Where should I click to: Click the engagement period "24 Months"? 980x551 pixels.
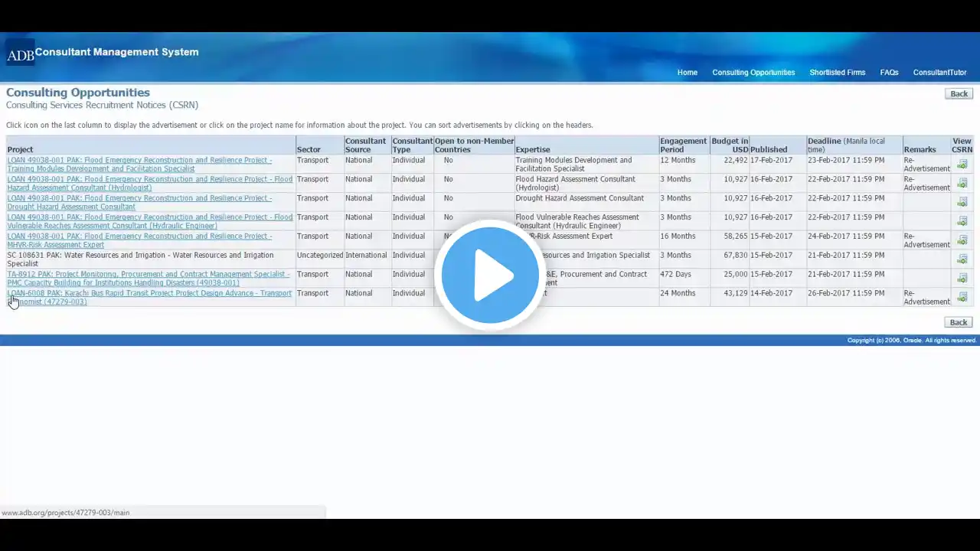click(x=678, y=293)
